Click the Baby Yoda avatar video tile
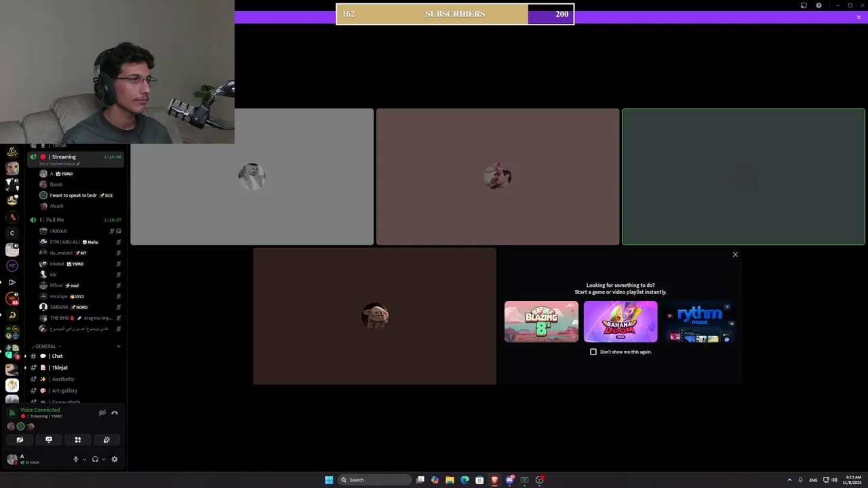 (375, 316)
